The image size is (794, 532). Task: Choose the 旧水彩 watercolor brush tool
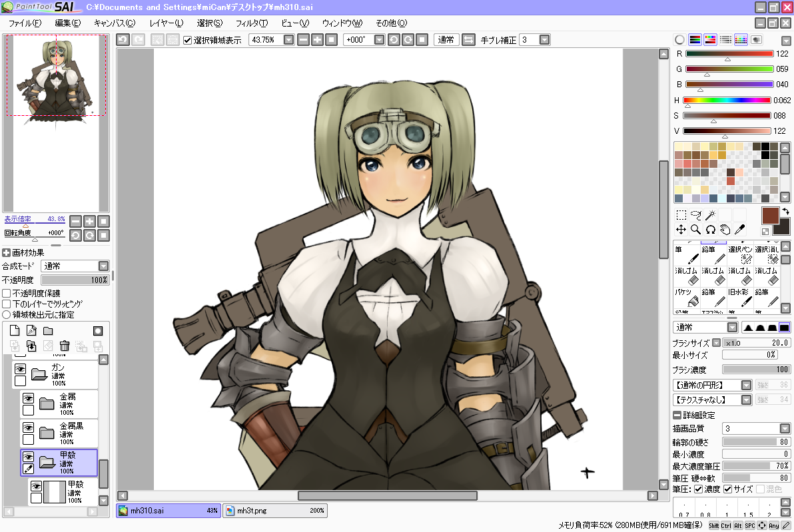coord(740,298)
